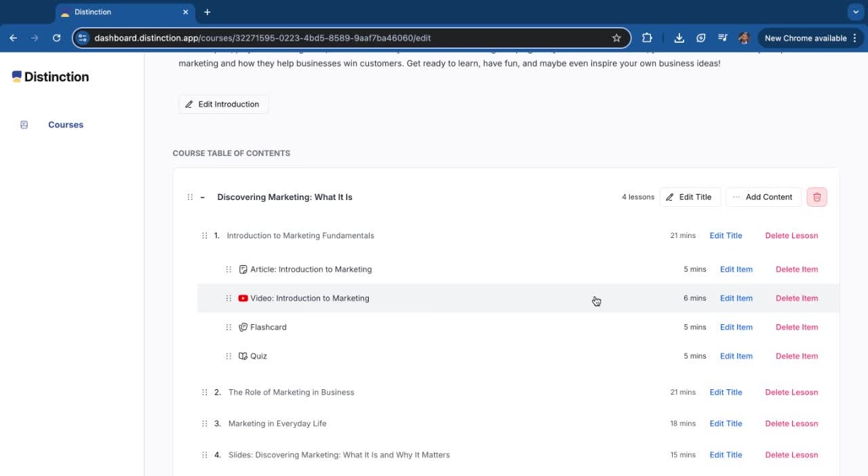
Task: Click Edit Title for the section
Action: [689, 197]
